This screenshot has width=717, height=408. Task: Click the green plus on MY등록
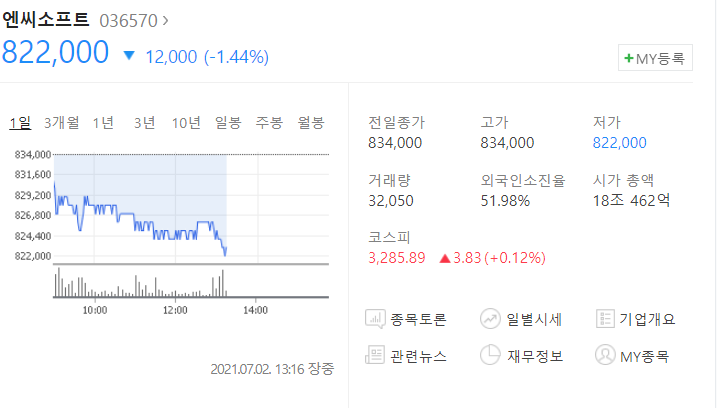[629, 58]
